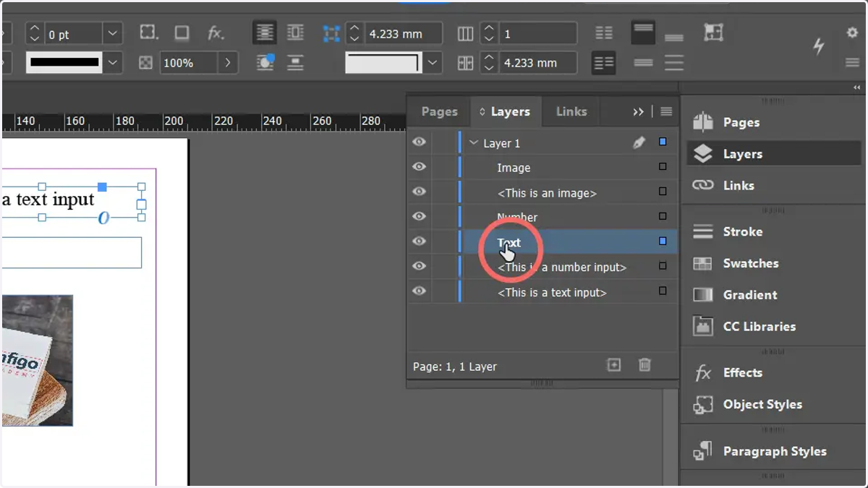Click the number of columns icon
Viewport: 868px width, 488px height.
pos(465,34)
